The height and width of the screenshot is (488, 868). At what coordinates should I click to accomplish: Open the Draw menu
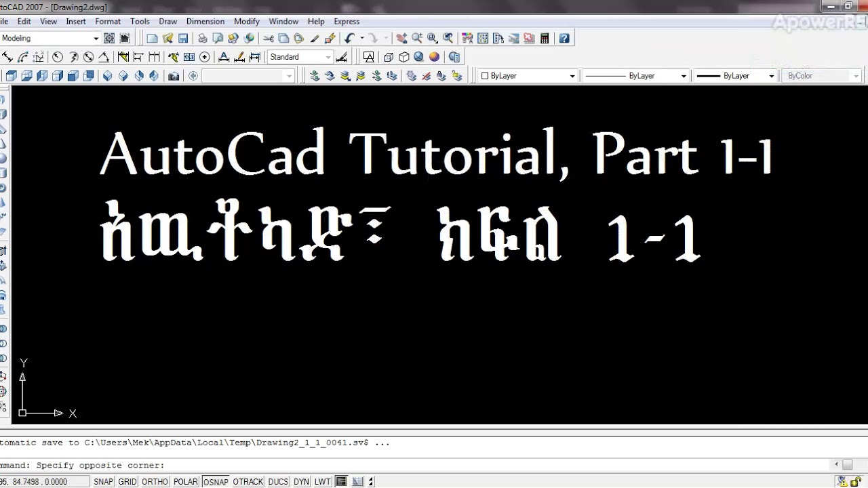(167, 21)
